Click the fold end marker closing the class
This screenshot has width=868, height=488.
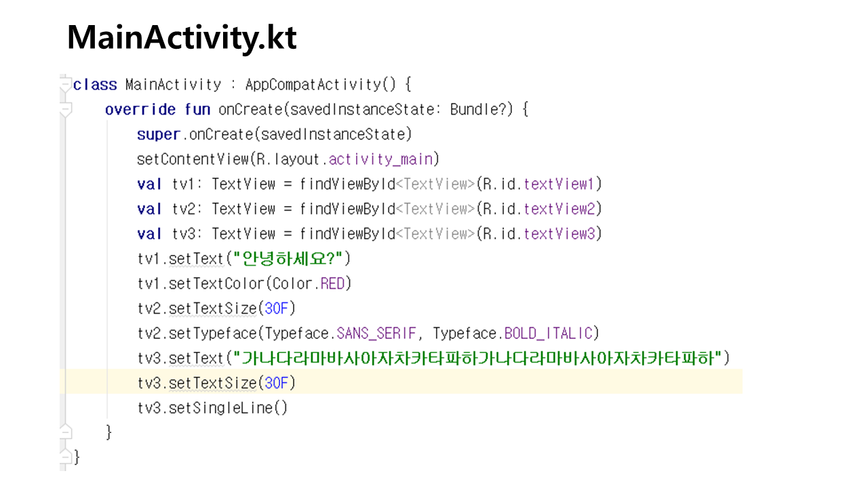65,456
